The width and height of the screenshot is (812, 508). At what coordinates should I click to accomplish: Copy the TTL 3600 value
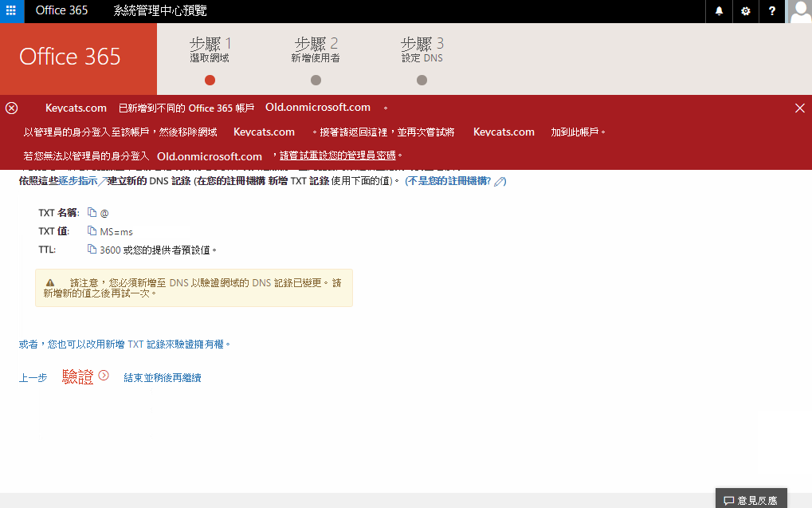(92, 250)
